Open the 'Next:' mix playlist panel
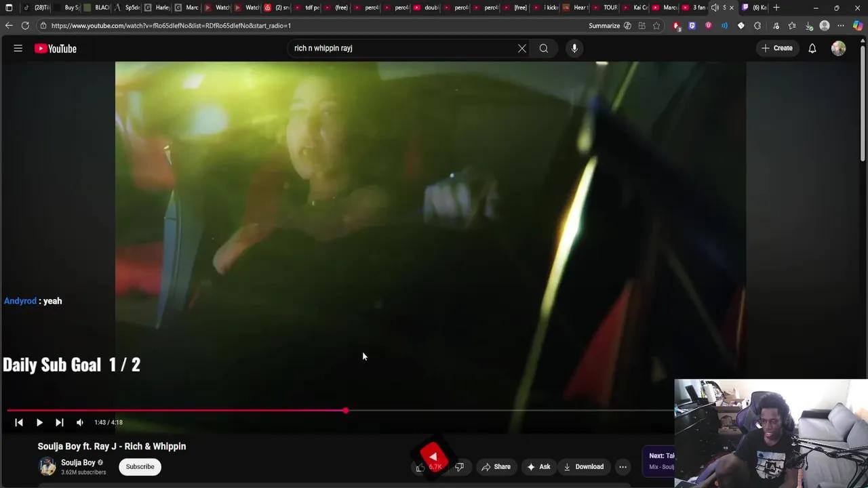 click(658, 461)
